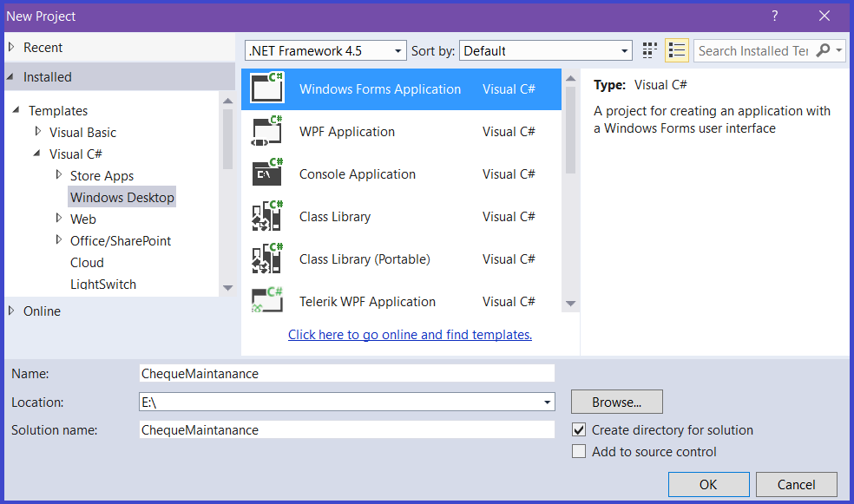Select the WPF Application template icon
854x504 pixels.
coord(267,131)
